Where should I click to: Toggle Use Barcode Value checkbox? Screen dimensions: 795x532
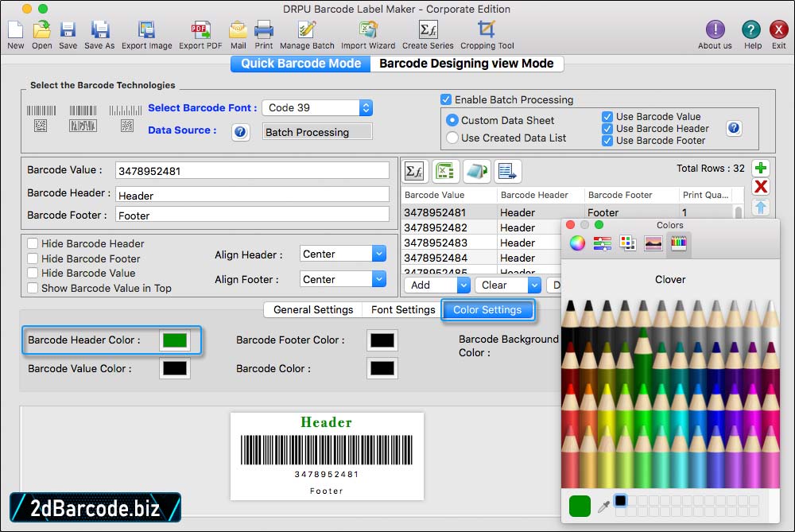(x=607, y=117)
